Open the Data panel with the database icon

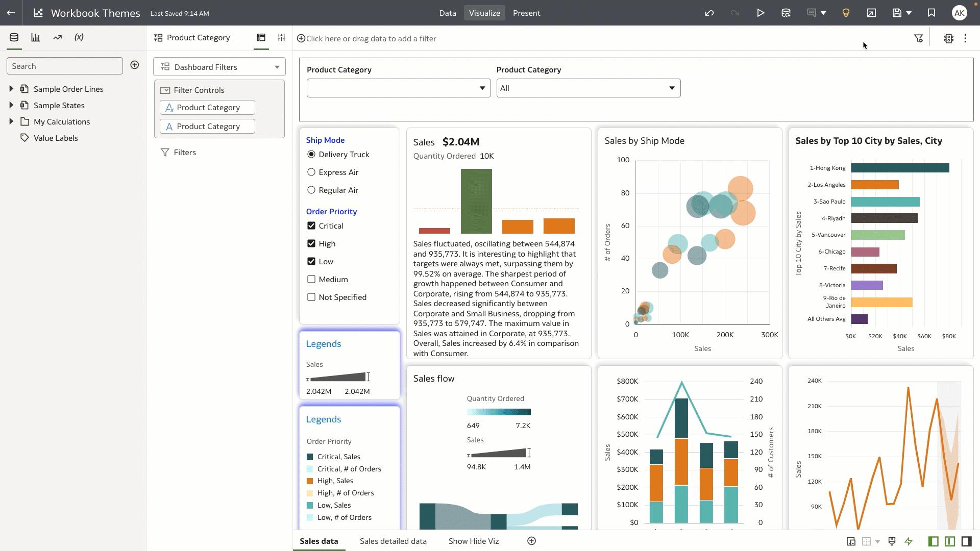[14, 37]
